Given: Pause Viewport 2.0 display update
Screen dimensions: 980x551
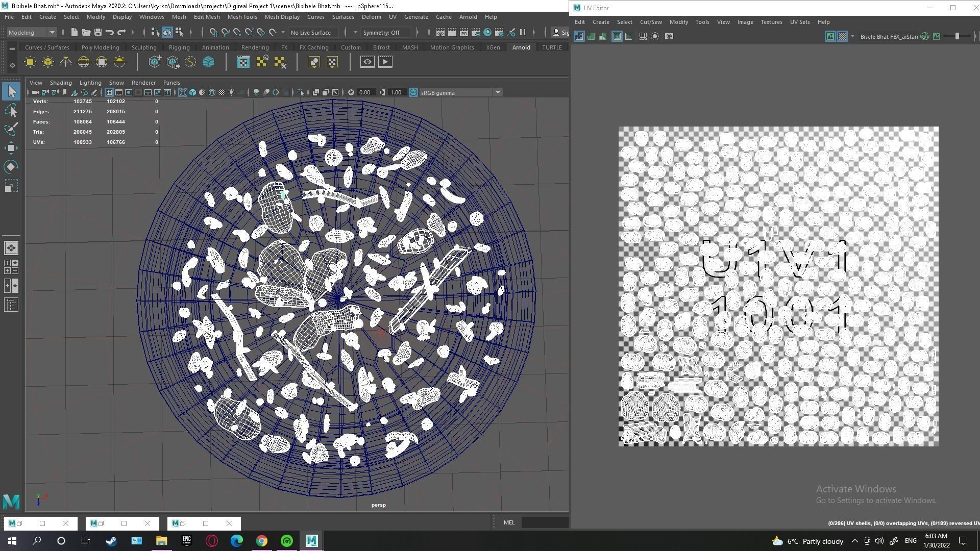Looking at the screenshot, I should coord(523,32).
